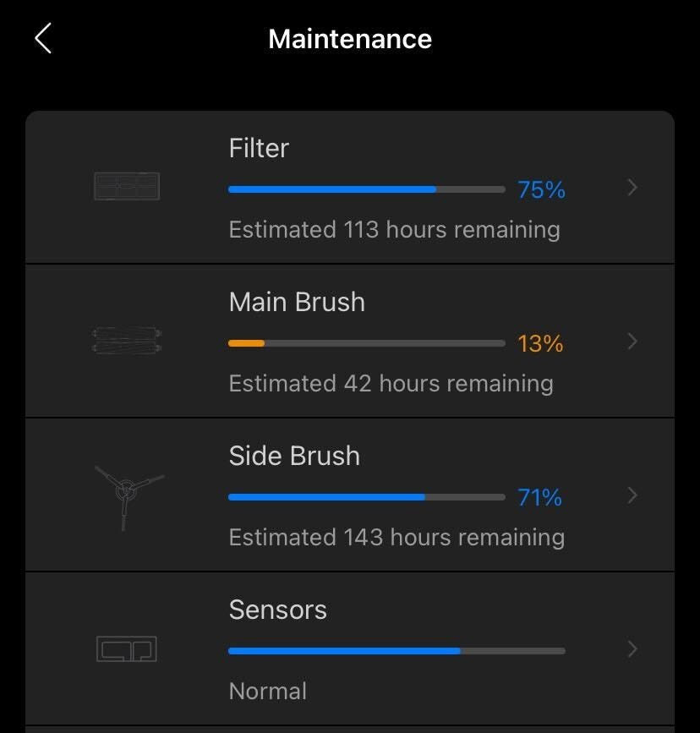
Task: Tap the Estimated 143 hours remaining text
Action: tap(396, 537)
